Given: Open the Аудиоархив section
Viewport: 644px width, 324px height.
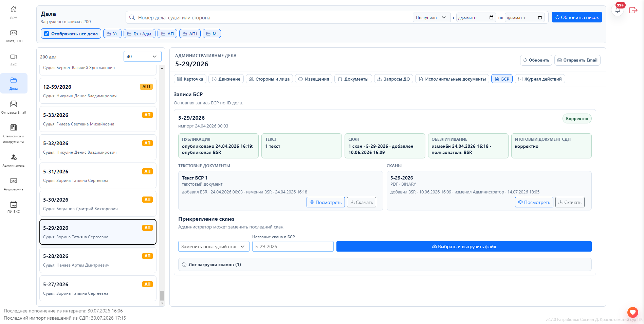Looking at the screenshot, I should 14,184.
